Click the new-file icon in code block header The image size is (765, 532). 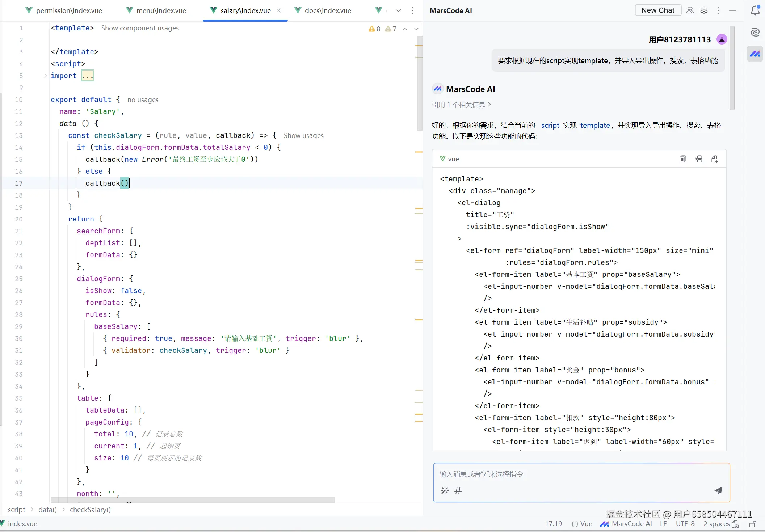pos(715,159)
